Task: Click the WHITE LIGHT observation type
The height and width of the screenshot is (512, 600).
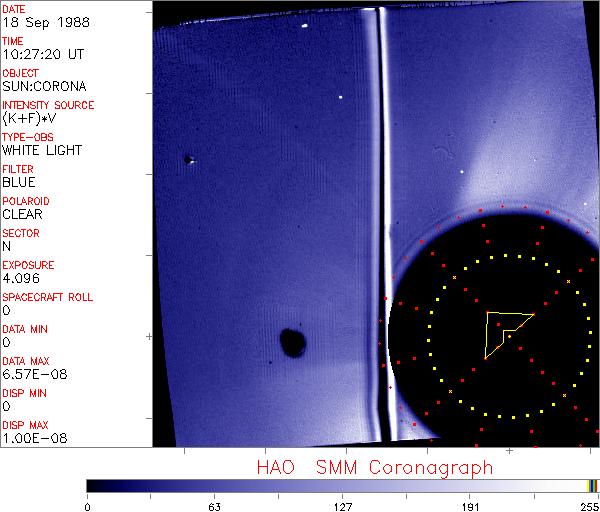Action: [x=42, y=151]
